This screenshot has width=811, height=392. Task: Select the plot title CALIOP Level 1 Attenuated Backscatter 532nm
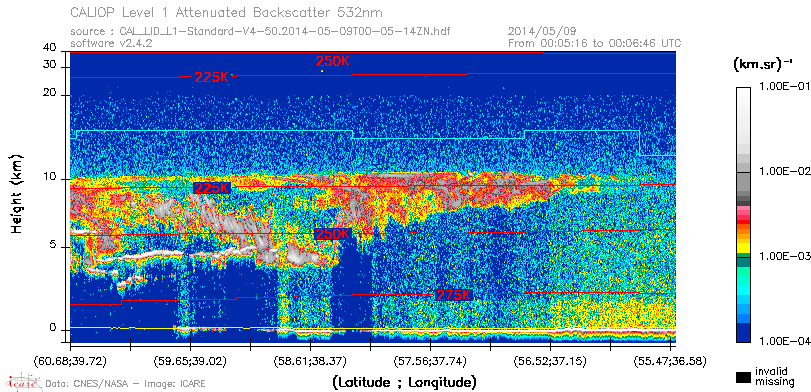click(227, 12)
